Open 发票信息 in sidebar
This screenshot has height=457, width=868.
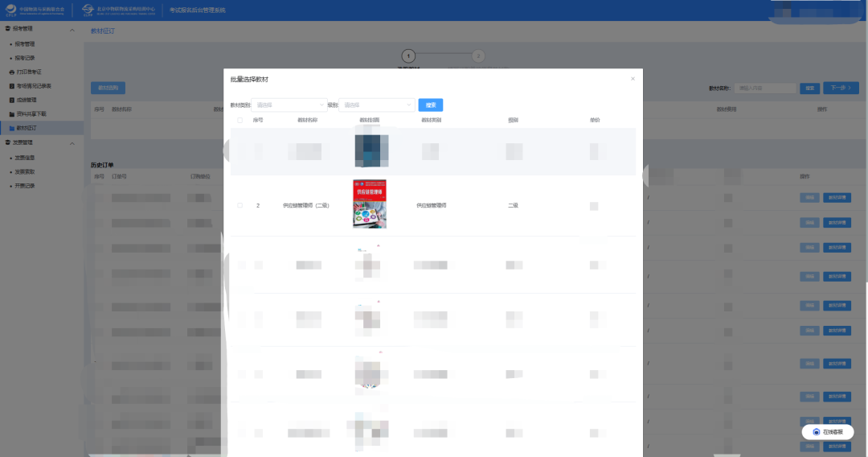point(25,158)
